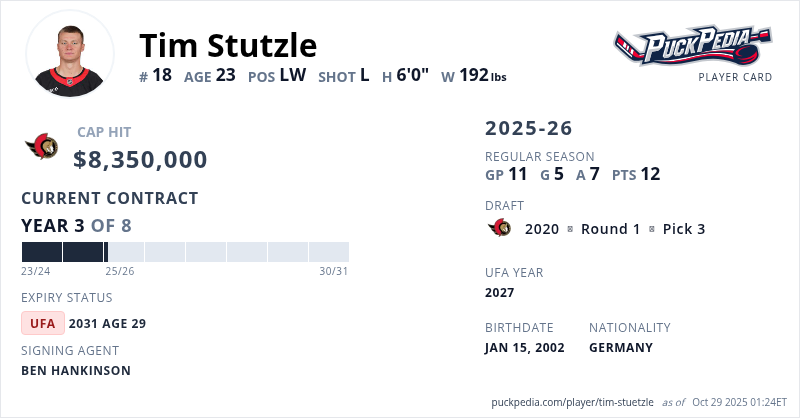This screenshot has width=800, height=418.
Task: Click the $8,350,000 cap hit value
Action: [140, 160]
